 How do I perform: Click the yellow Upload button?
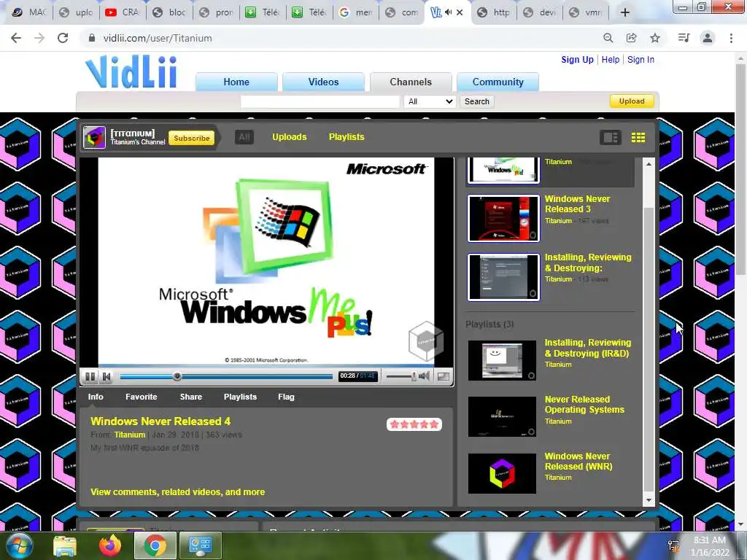[632, 101]
